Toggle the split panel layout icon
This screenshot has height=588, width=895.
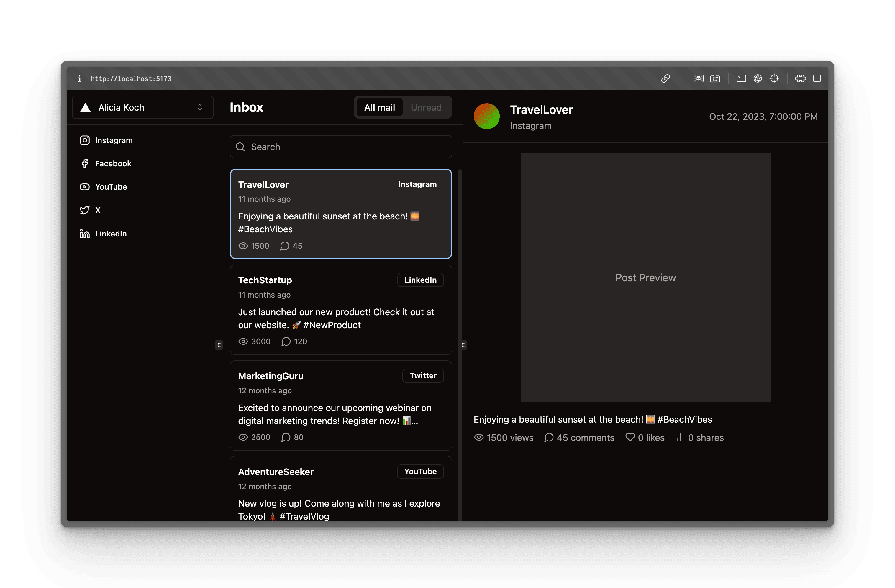[817, 78]
